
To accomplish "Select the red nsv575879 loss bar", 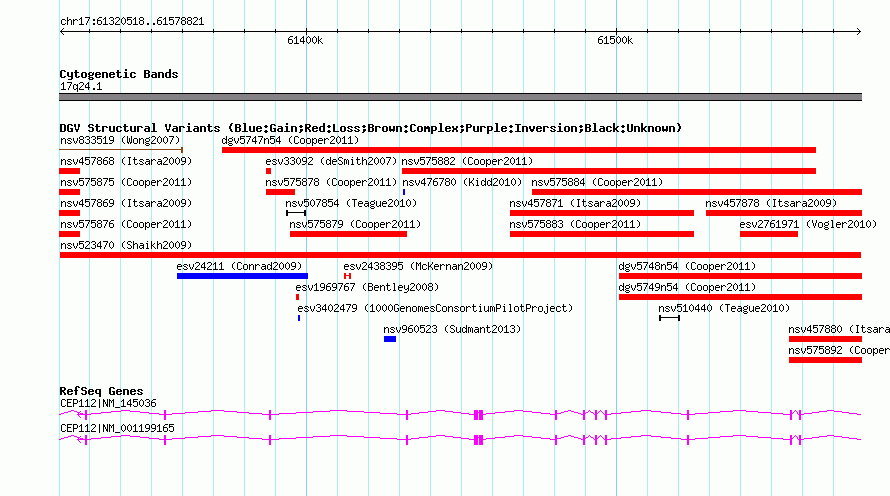I will [349, 234].
